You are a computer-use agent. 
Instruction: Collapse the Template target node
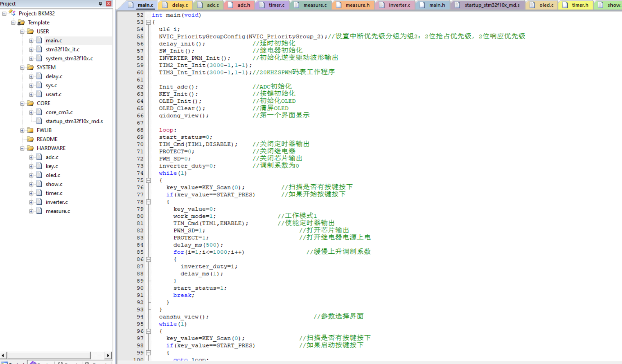pyautogui.click(x=13, y=23)
